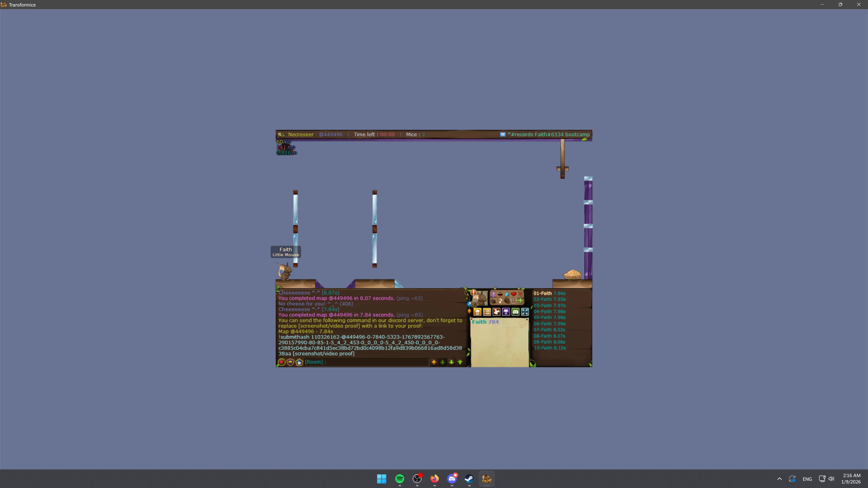
Task: Click the map code @449496 in top bar
Action: point(331,134)
